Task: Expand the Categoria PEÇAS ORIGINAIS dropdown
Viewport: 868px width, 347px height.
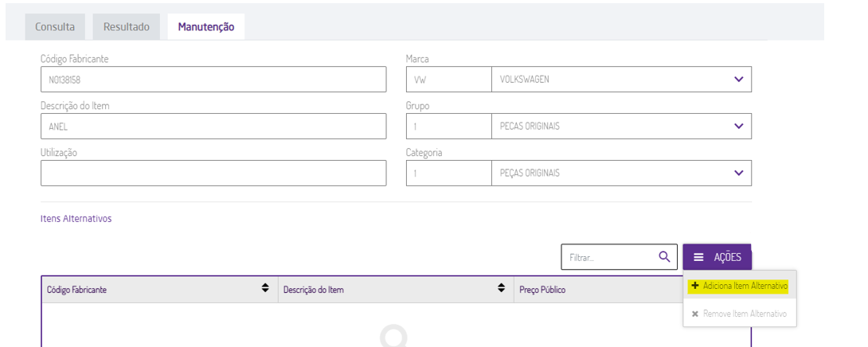Action: point(738,173)
